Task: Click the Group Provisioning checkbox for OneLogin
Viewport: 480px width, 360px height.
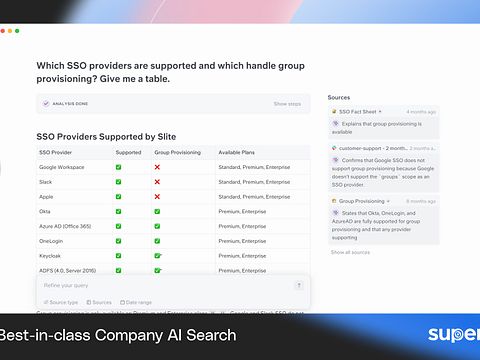Action: (x=157, y=241)
